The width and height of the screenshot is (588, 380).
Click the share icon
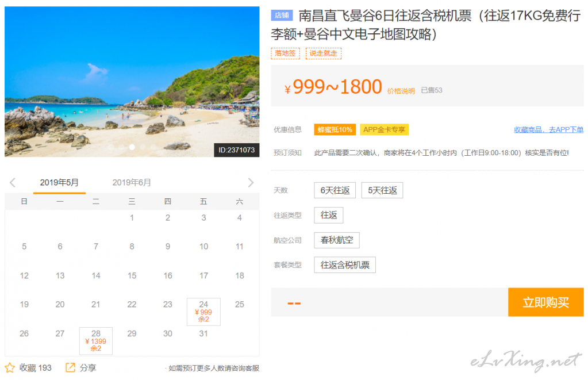(x=70, y=367)
